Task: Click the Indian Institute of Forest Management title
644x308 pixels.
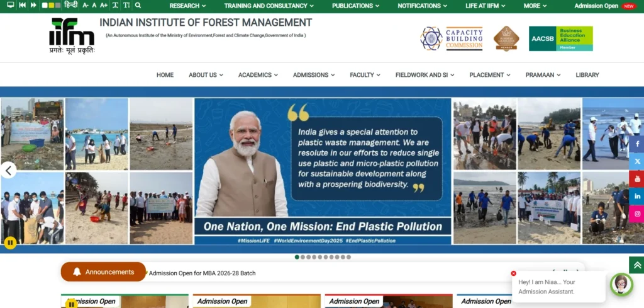Action: (x=206, y=23)
